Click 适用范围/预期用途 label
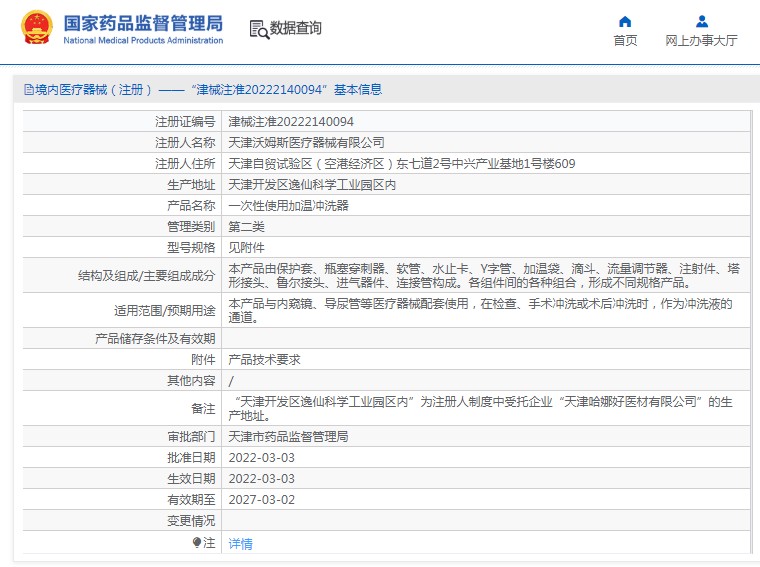 (x=165, y=311)
